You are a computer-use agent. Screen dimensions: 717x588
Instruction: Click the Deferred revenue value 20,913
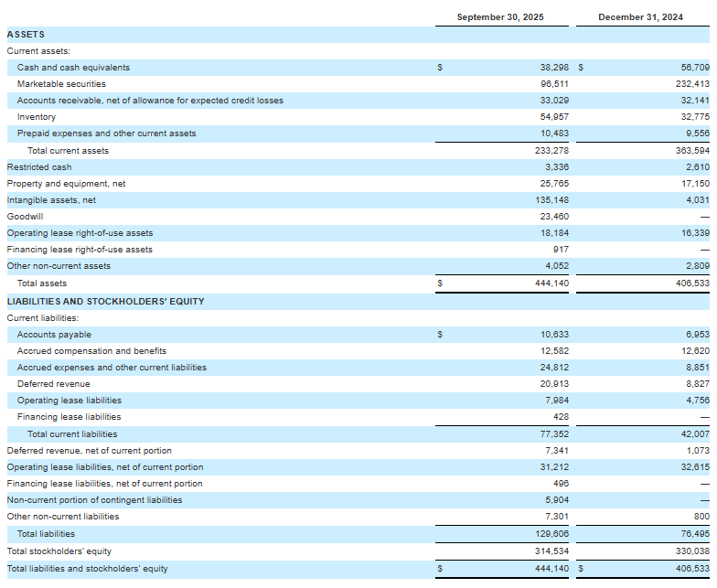point(554,384)
